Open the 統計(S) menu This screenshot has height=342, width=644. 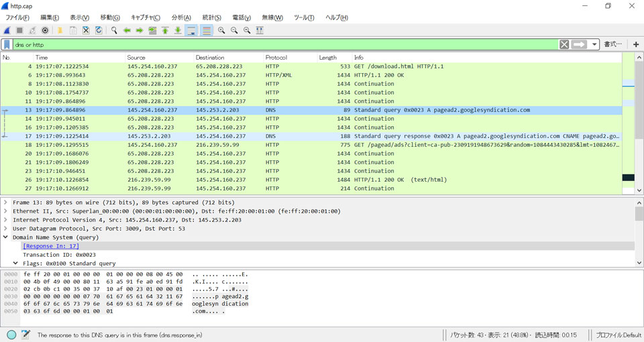[x=212, y=17]
